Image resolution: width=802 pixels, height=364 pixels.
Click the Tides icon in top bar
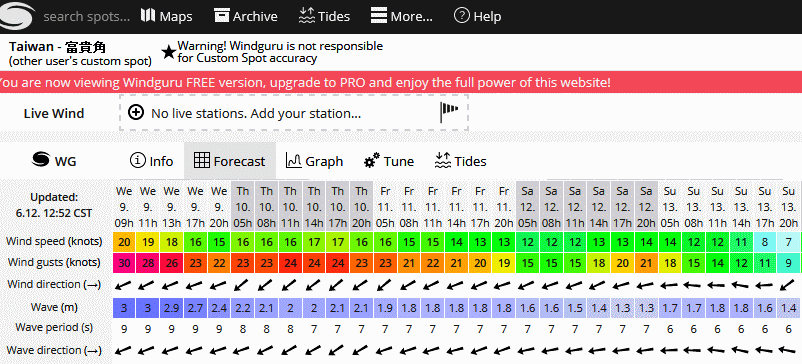click(x=306, y=15)
